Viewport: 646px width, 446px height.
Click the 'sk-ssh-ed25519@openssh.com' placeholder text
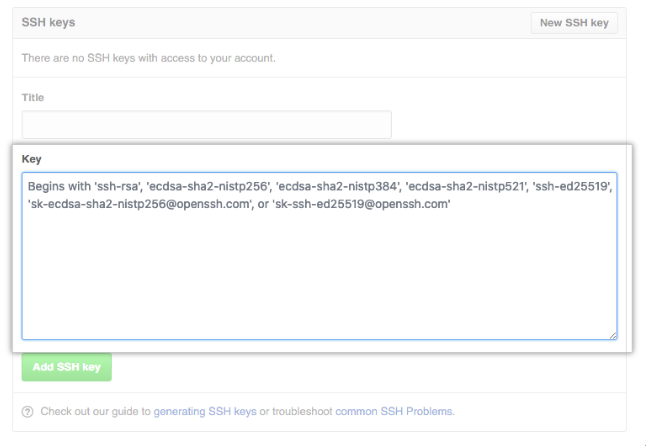click(361, 204)
